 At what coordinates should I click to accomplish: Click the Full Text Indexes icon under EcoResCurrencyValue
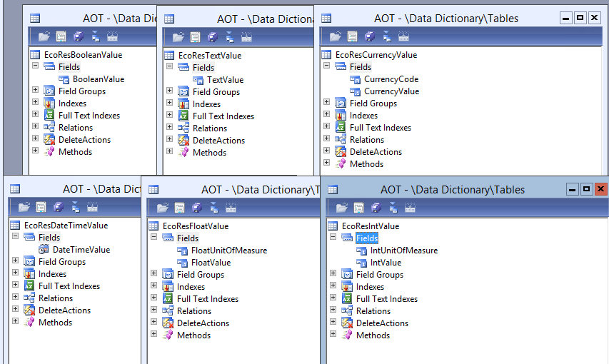point(341,128)
